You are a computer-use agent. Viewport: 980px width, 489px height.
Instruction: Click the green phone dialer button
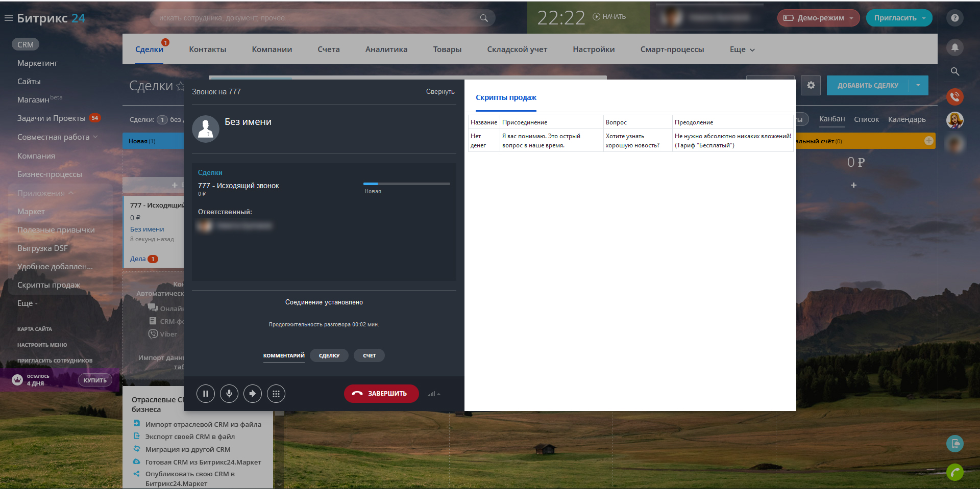pos(955,472)
